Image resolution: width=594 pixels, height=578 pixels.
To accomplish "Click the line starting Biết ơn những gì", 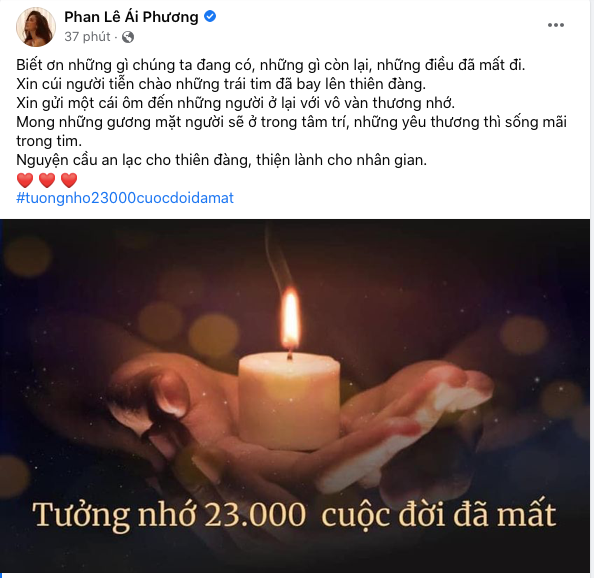I will tap(270, 65).
